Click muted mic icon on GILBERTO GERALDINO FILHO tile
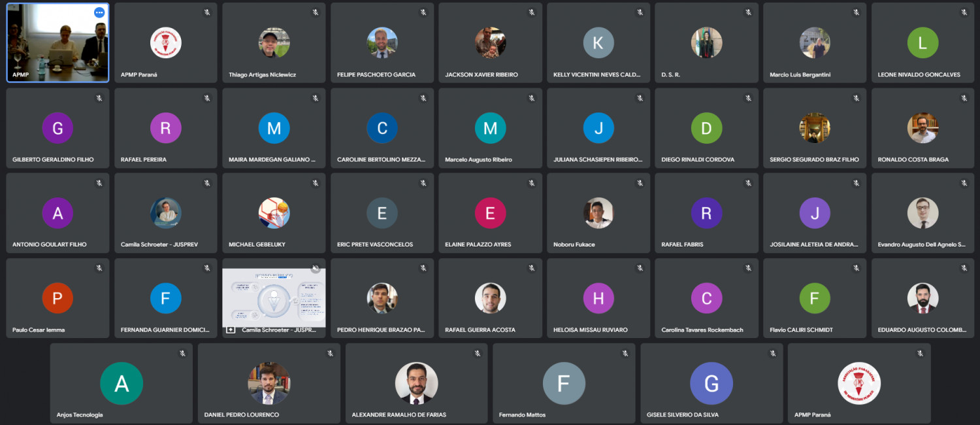 pos(99,98)
